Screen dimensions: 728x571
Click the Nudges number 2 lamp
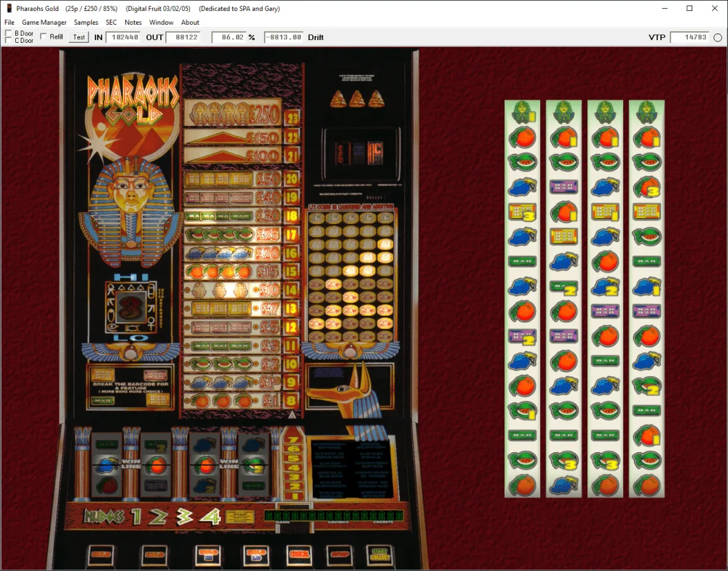tap(158, 516)
